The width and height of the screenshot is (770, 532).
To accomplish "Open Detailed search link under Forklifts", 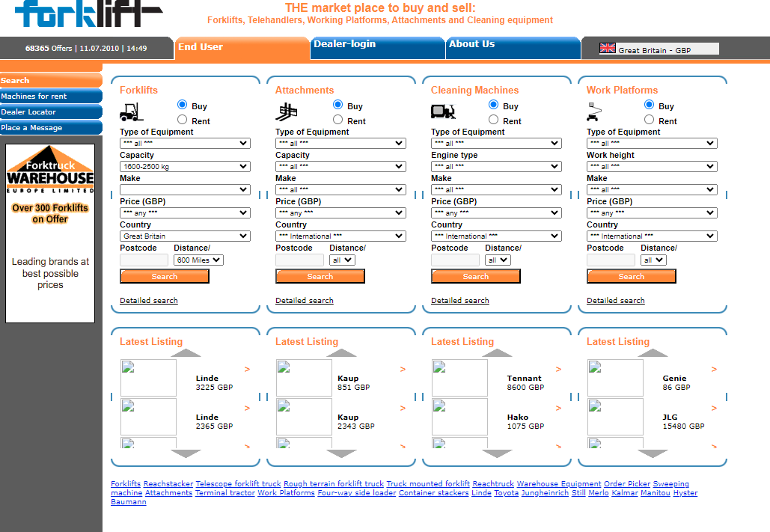I will click(x=149, y=301).
